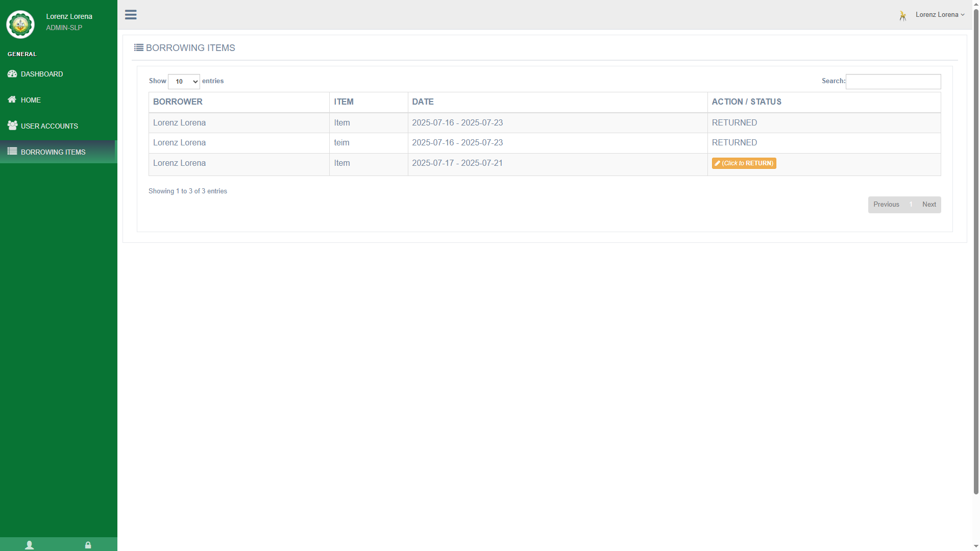Click the school logo in sidebar
This screenshot has height=551, width=980.
tap(20, 24)
